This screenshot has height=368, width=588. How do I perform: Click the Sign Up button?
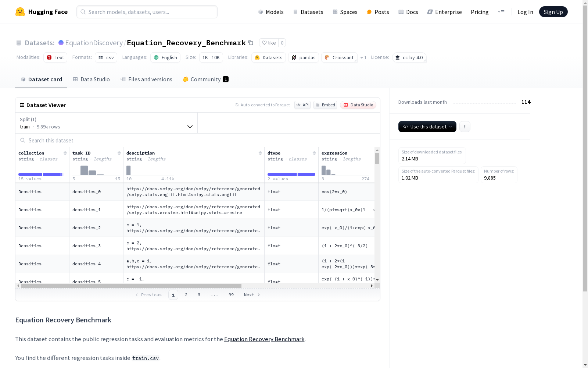[x=553, y=12]
